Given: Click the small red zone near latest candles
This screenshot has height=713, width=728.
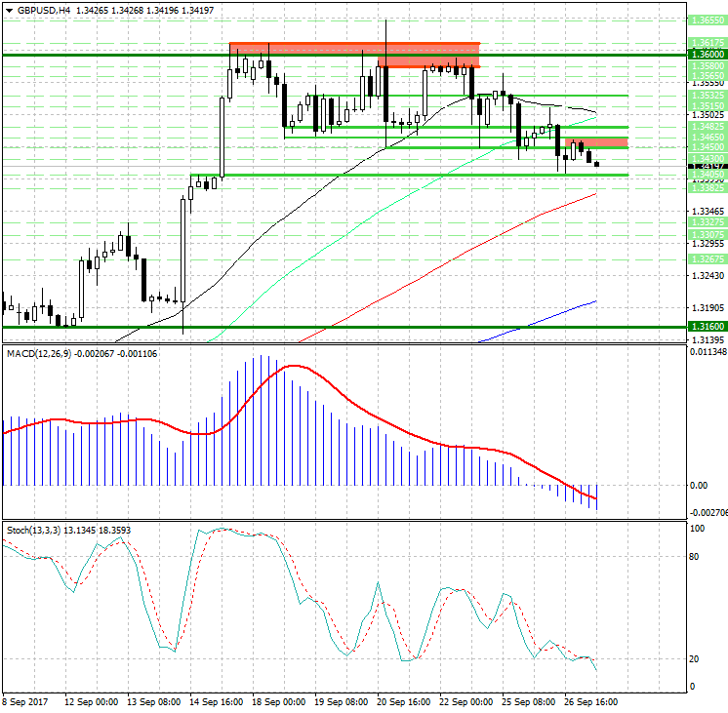Looking at the screenshot, I should point(595,142).
